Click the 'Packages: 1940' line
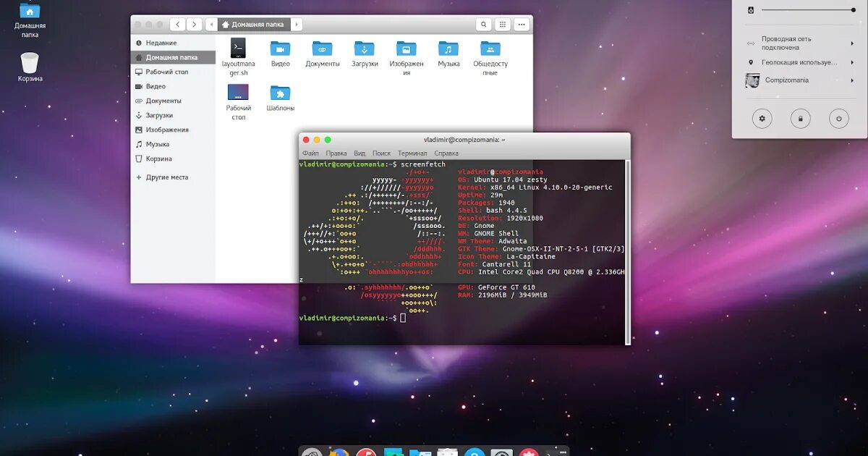The height and width of the screenshot is (456, 868). (x=487, y=203)
